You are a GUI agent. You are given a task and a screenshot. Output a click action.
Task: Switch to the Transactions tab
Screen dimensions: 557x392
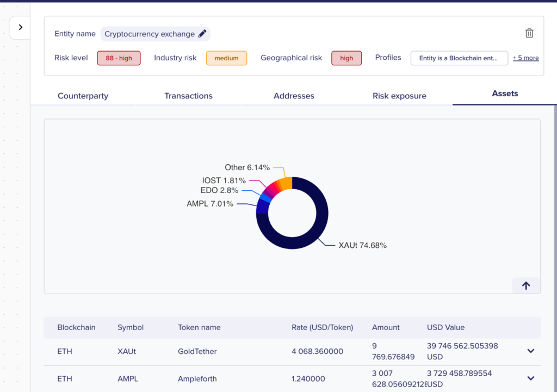pos(188,96)
